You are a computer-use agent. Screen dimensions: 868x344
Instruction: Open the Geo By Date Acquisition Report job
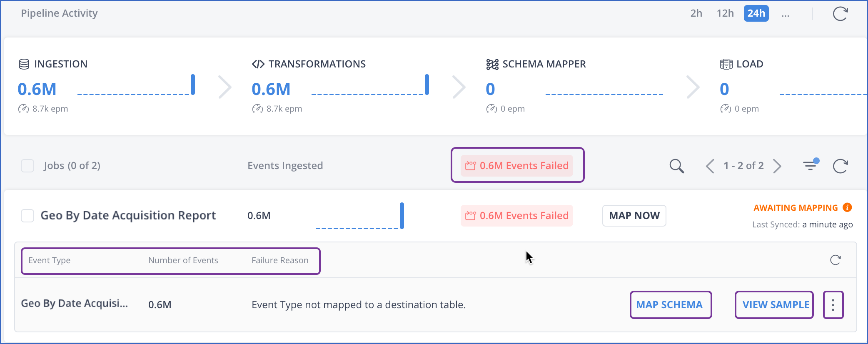point(128,216)
